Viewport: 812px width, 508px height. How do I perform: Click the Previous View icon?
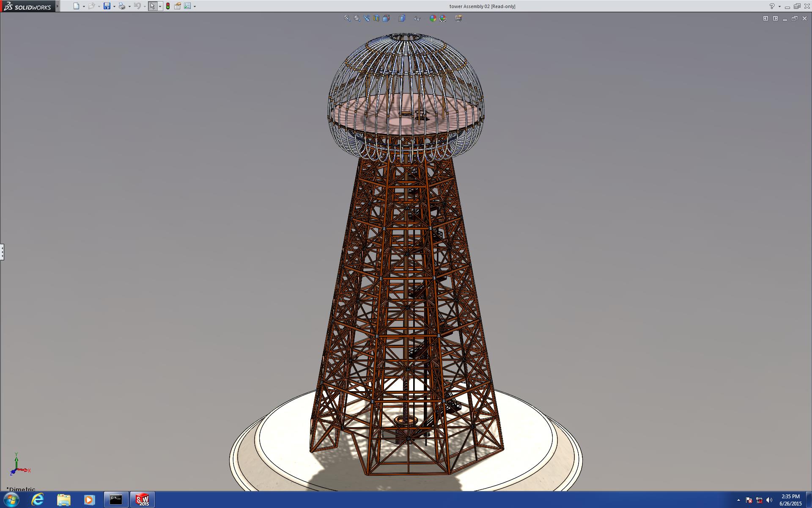pos(367,18)
